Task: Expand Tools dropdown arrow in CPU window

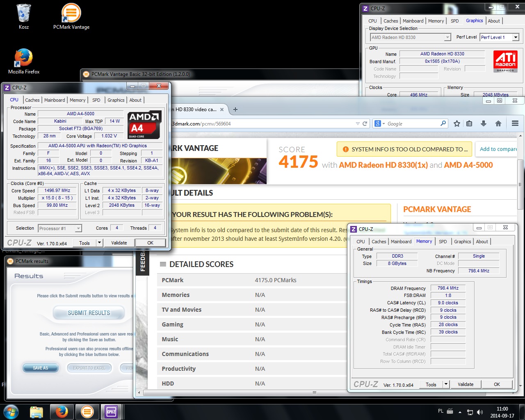Action: coord(99,243)
